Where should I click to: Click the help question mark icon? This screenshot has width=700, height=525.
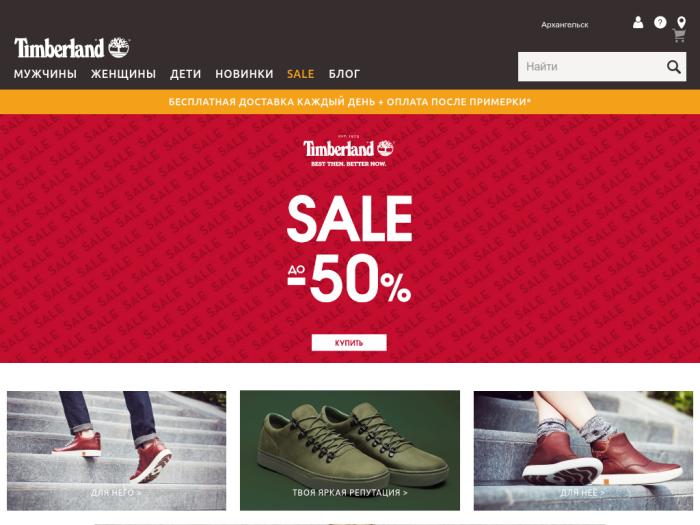click(660, 22)
